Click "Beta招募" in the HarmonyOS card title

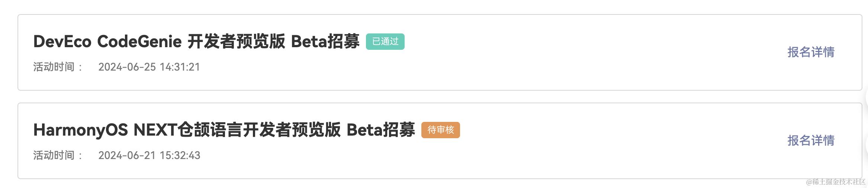point(380,130)
